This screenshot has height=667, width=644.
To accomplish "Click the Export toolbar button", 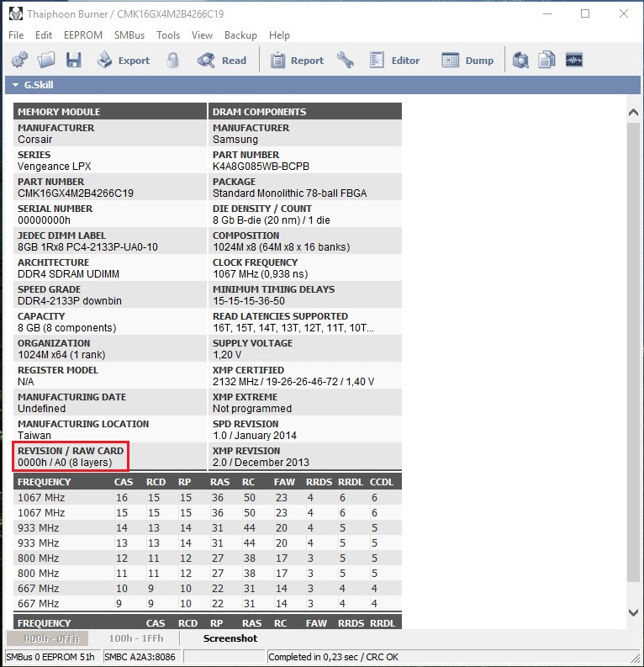I will [124, 61].
